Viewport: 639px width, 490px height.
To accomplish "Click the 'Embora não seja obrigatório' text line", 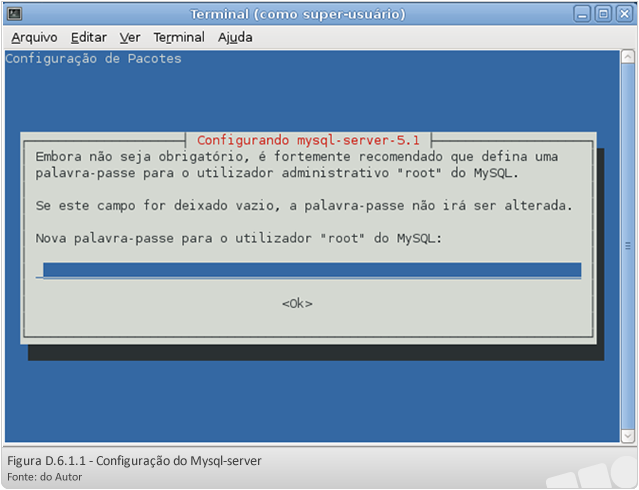I will (x=297, y=157).
